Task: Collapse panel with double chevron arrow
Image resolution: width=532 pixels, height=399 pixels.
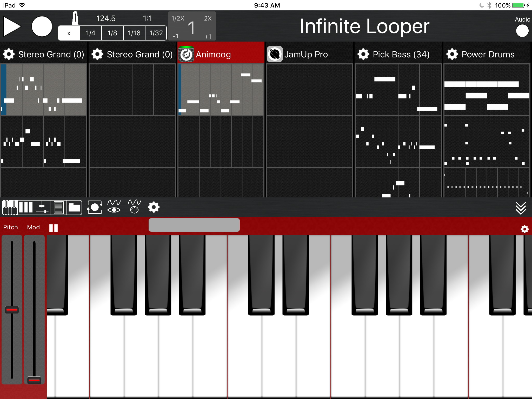Action: (521, 208)
